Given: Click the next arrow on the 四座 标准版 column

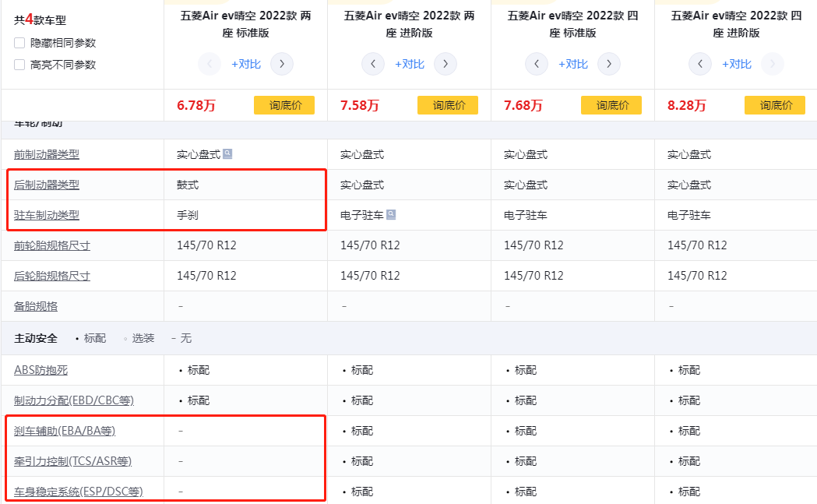Looking at the screenshot, I should (x=609, y=64).
